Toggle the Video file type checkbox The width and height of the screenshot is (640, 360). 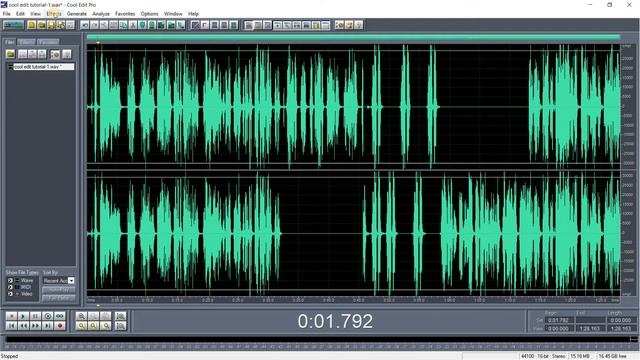(x=10, y=294)
